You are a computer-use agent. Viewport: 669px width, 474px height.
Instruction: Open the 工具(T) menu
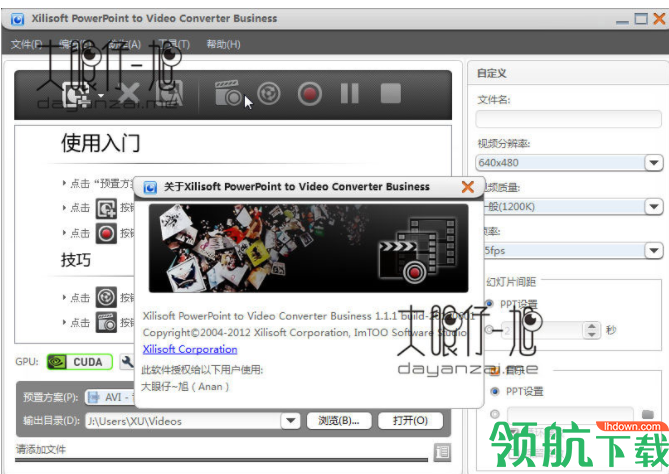(174, 44)
